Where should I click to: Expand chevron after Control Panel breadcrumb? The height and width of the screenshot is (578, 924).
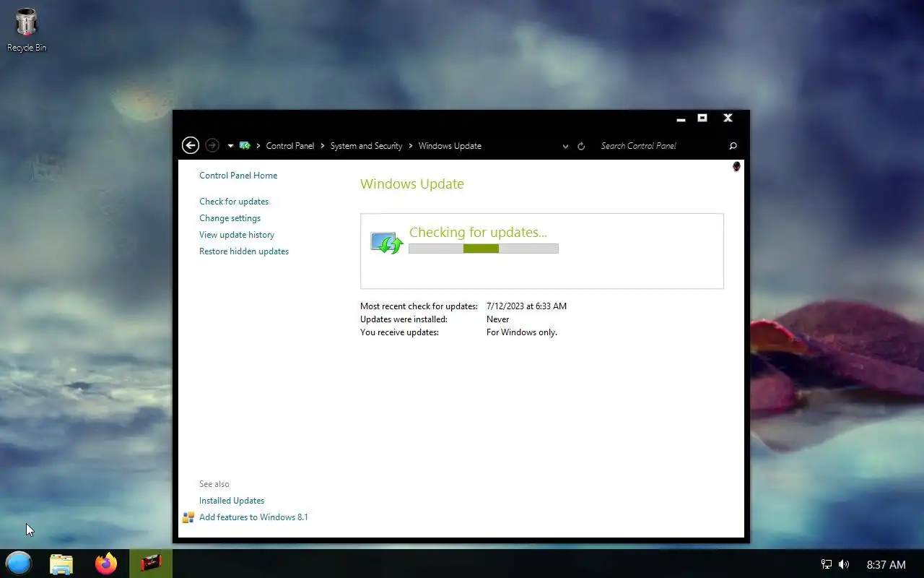tap(323, 146)
